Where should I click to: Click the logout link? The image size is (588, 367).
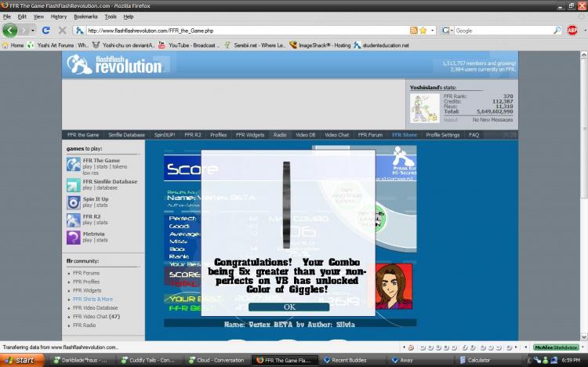pyautogui.click(x=450, y=120)
